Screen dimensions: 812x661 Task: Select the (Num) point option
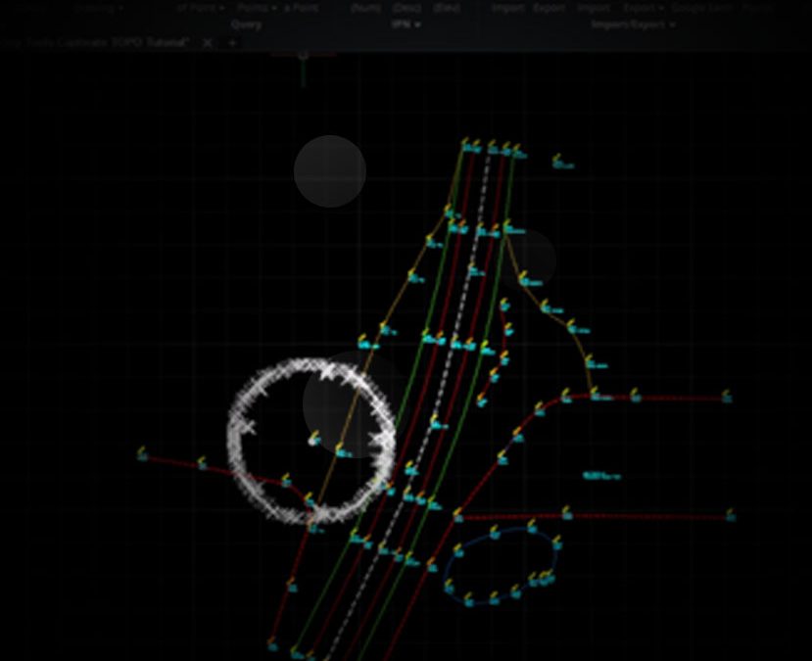(364, 8)
